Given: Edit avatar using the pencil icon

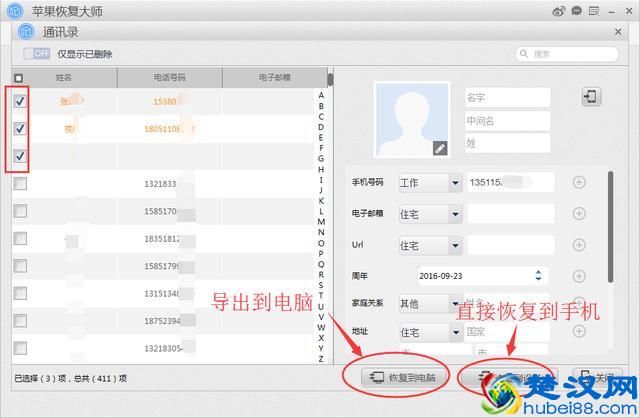Looking at the screenshot, I should (440, 149).
